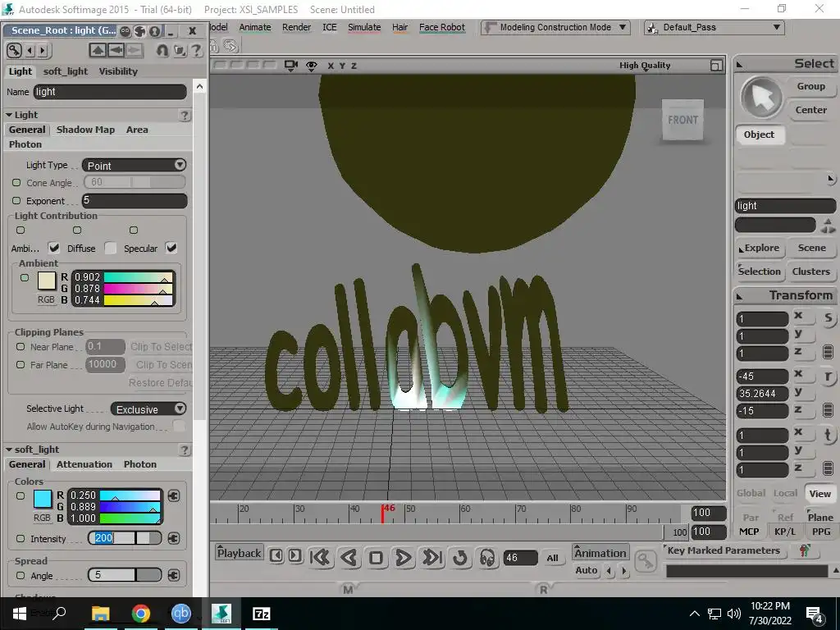Expand the Select panel corner arrow
Image resolution: width=840 pixels, height=630 pixels.
pyautogui.click(x=740, y=65)
